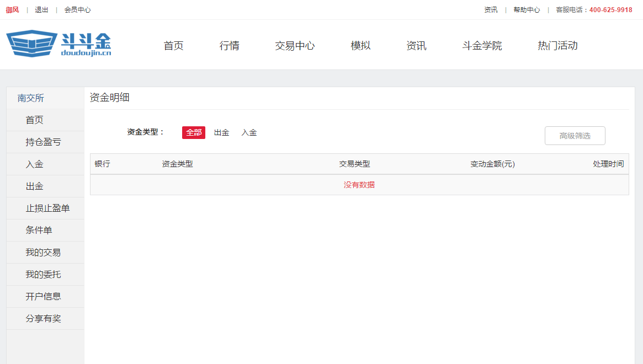Open the 帮助中心 help center
Image resolution: width=643 pixels, height=364 pixels.
527,9
